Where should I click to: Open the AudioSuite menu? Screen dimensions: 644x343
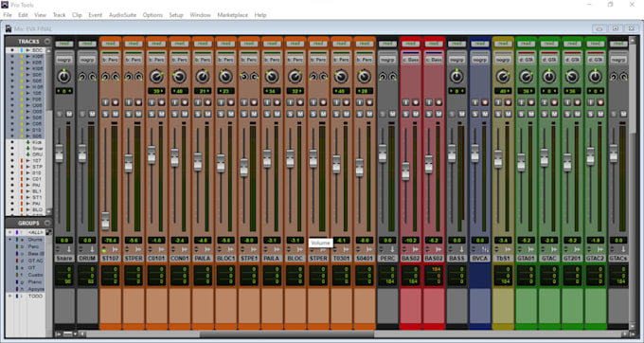coord(122,15)
